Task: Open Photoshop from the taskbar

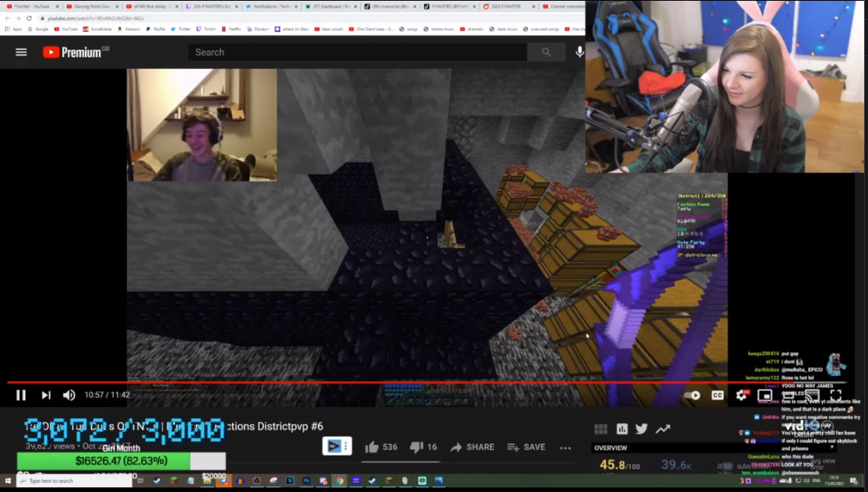Action: click(x=306, y=481)
